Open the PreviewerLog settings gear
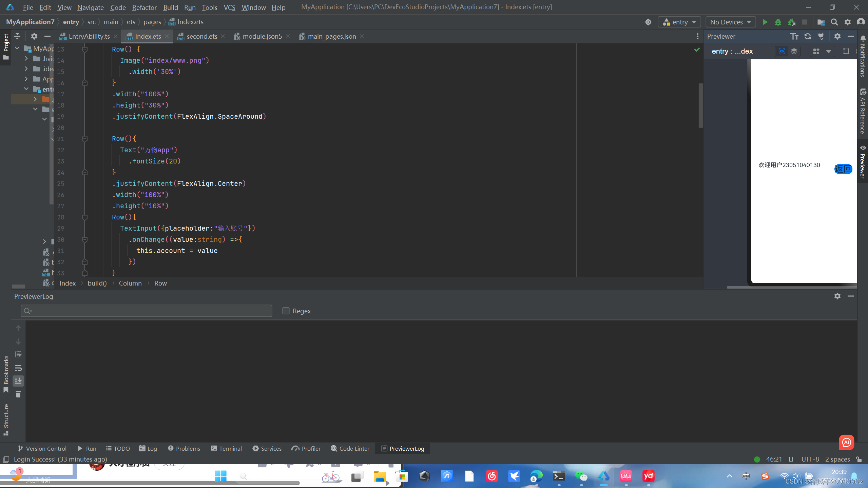Screen dimensions: 868x488 [x=837, y=296]
